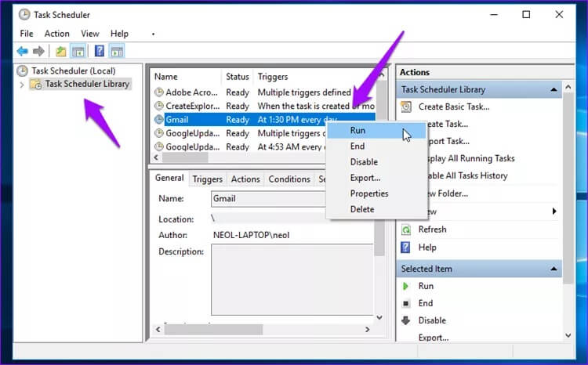
Task: Choose Export... from the context menu
Action: [x=376, y=178]
